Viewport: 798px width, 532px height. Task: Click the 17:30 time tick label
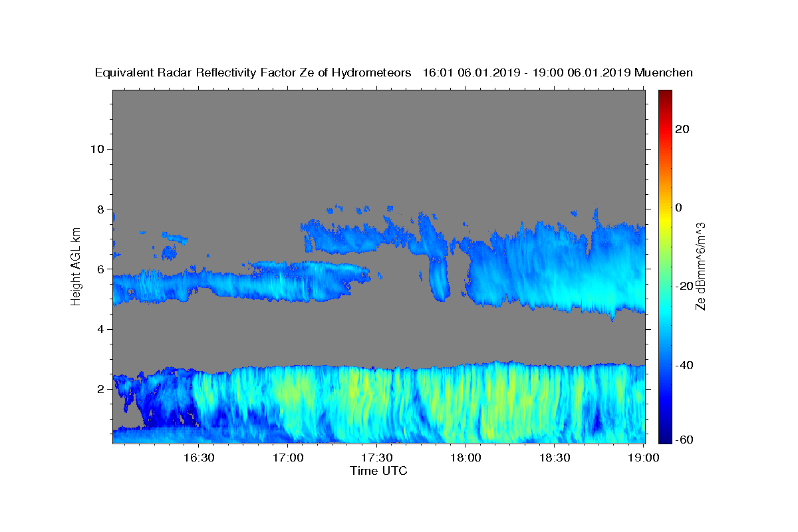(x=377, y=458)
